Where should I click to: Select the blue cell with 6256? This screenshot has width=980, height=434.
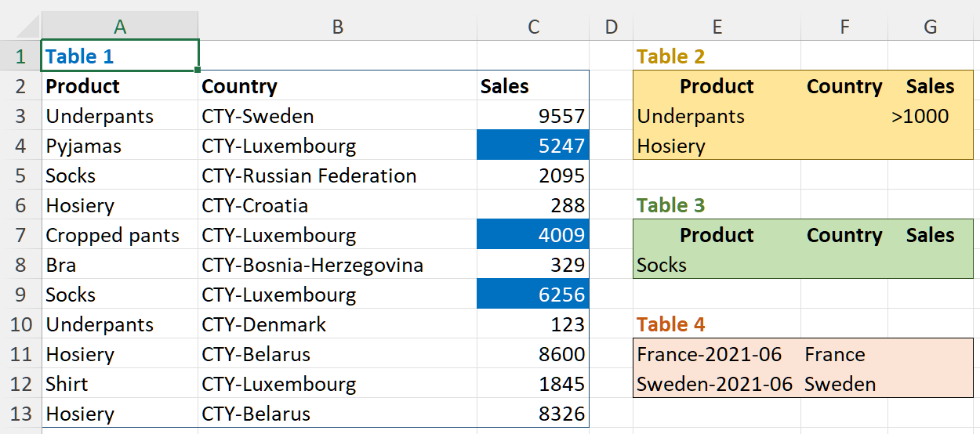tap(533, 295)
